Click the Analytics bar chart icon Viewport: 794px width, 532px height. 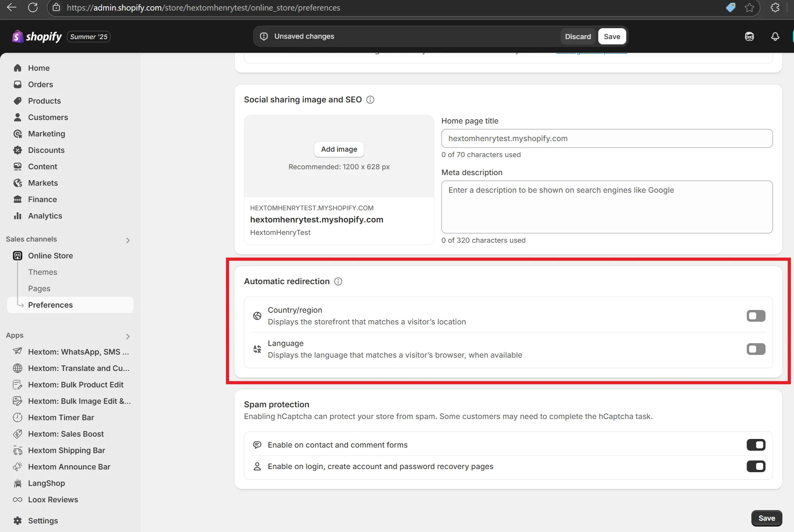point(18,216)
